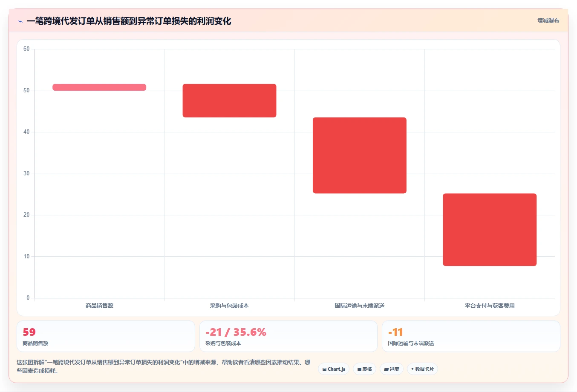Click the red 平台支付与获客费用 bar
The width and height of the screenshot is (577, 392).
pos(490,230)
